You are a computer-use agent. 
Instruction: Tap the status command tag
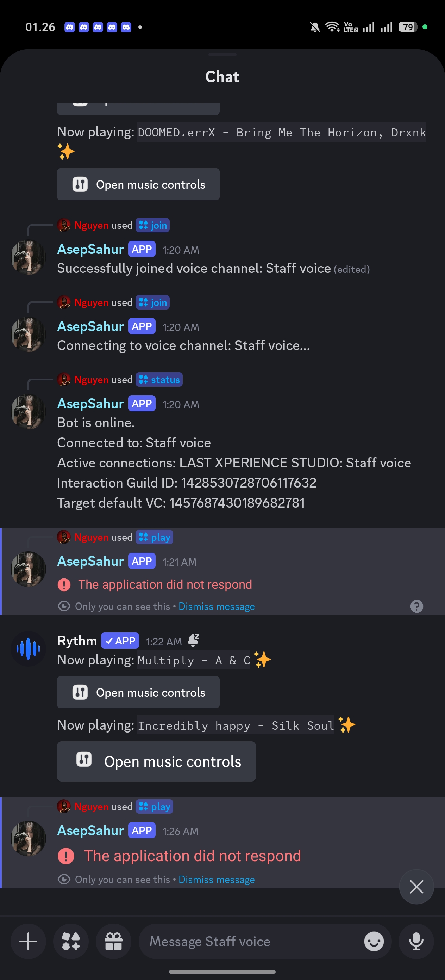159,380
